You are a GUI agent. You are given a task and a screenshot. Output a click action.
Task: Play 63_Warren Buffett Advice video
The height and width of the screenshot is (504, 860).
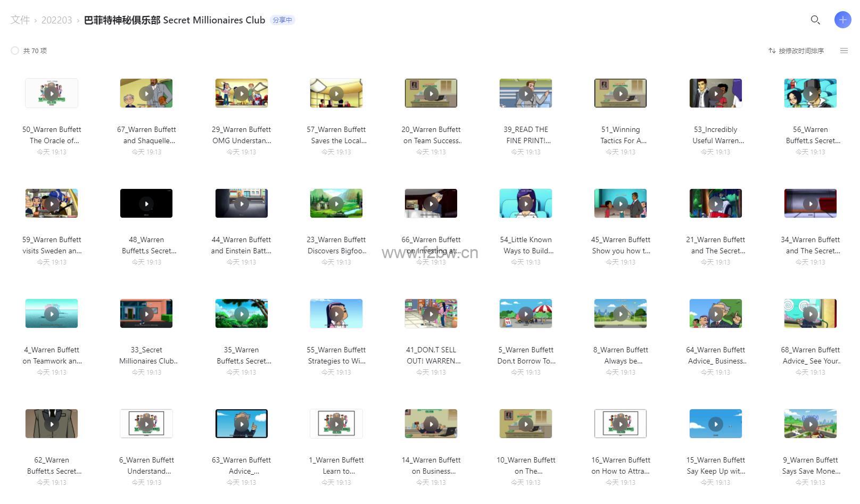coord(242,424)
